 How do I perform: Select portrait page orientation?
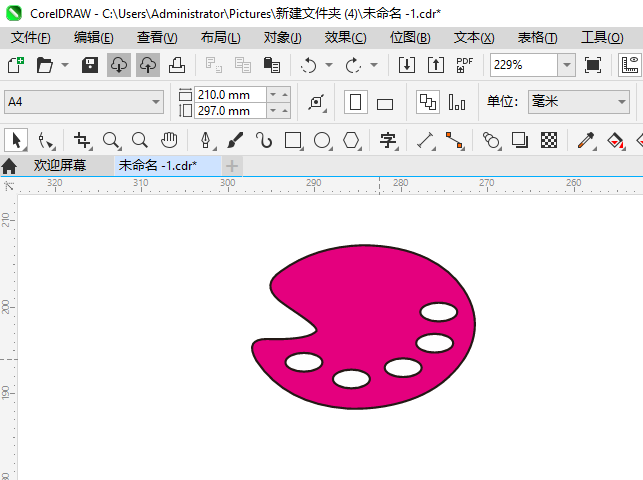pyautogui.click(x=355, y=102)
